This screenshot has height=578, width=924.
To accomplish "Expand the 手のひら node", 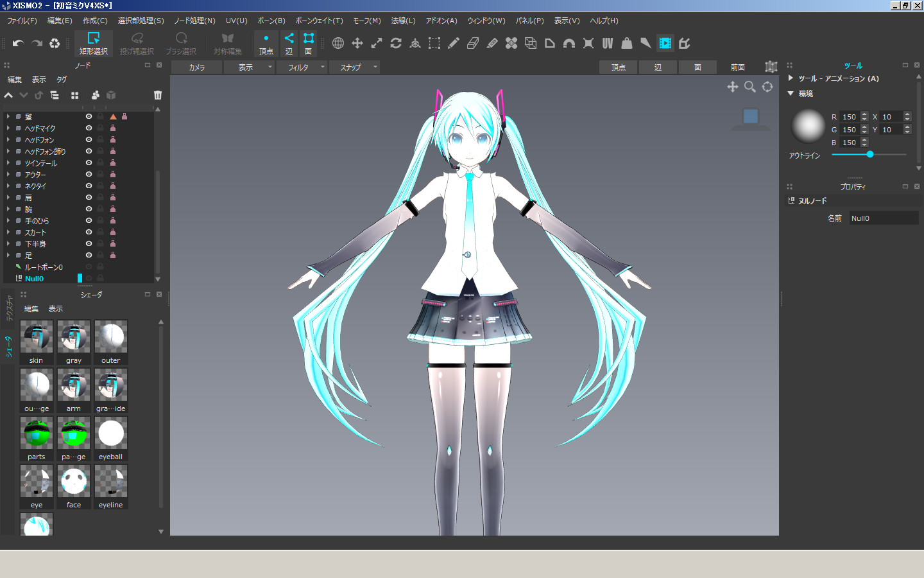I will (x=8, y=221).
